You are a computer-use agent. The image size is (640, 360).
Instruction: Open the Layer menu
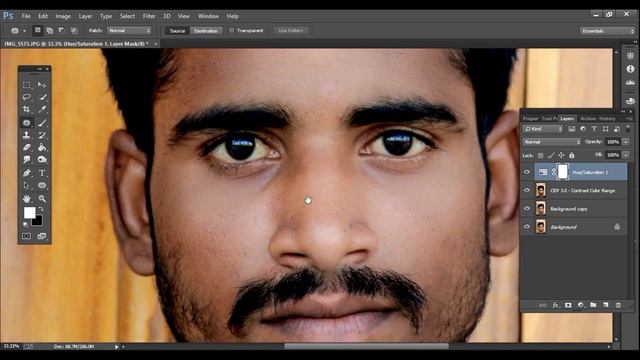click(85, 16)
